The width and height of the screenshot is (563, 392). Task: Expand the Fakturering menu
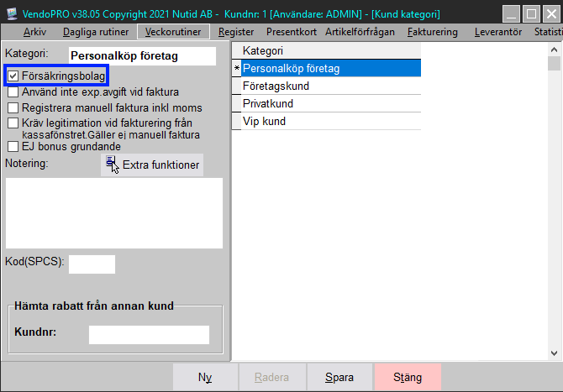(x=432, y=32)
